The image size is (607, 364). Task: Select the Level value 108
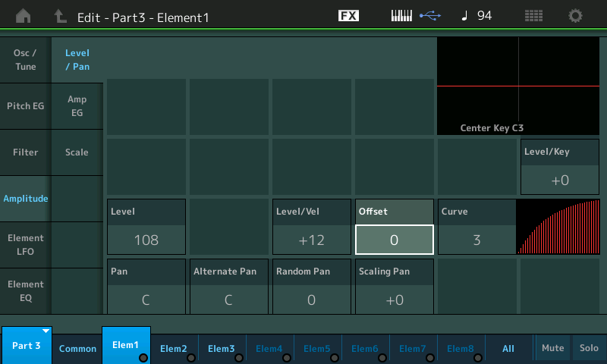point(146,240)
